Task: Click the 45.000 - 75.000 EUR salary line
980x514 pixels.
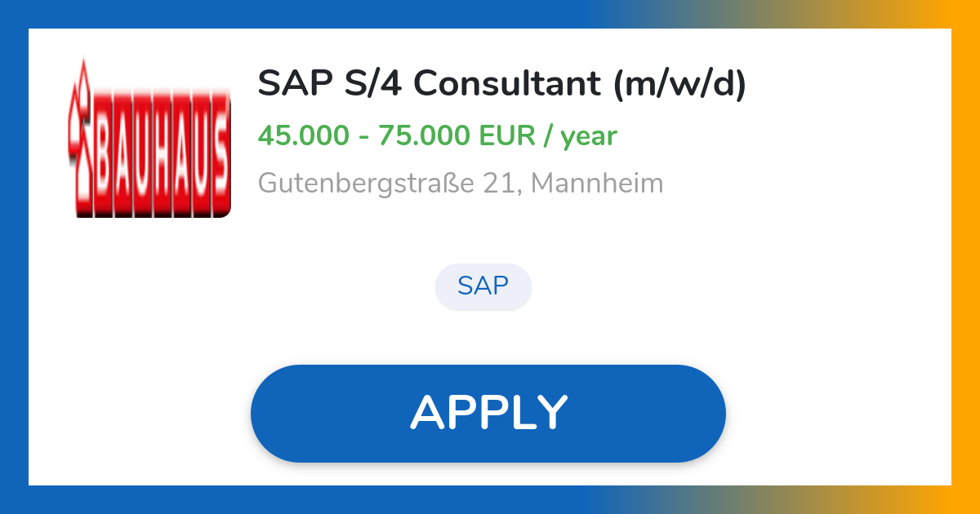Action: point(438,135)
